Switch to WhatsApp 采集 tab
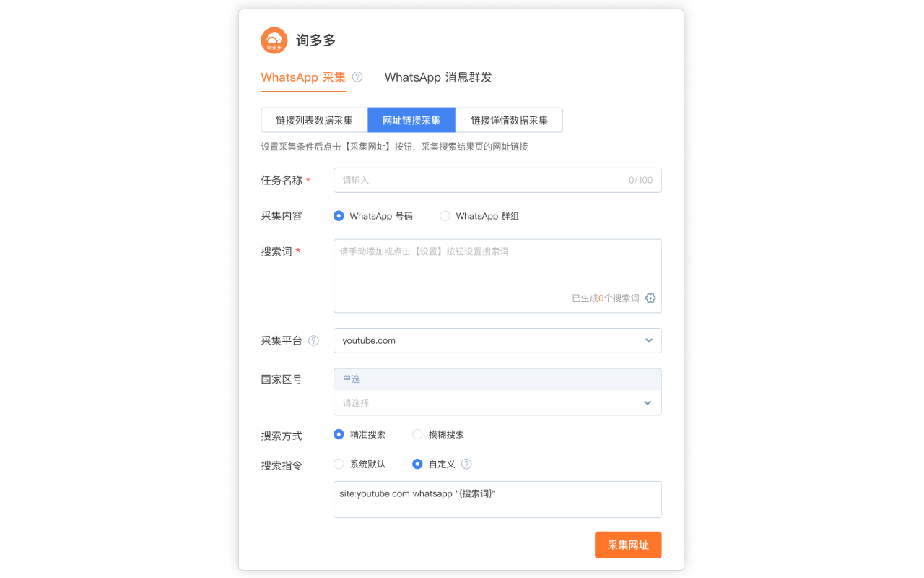 tap(303, 77)
